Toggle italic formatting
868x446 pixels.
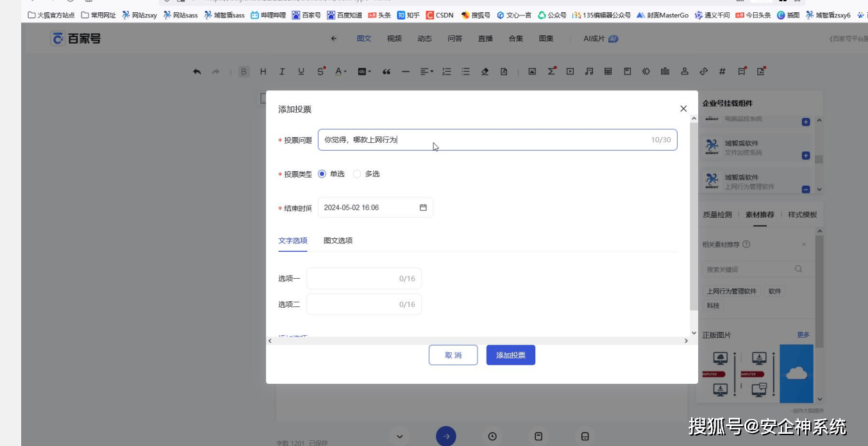click(x=282, y=72)
